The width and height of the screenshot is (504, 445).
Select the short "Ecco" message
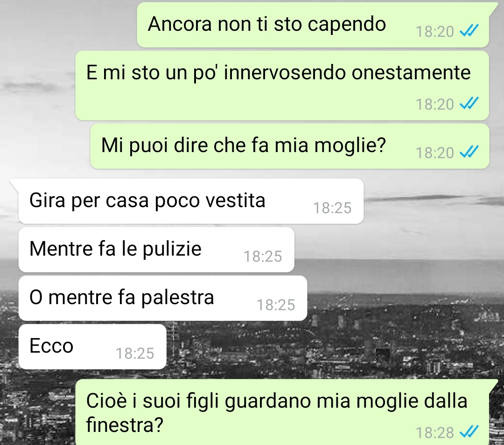tap(92, 347)
